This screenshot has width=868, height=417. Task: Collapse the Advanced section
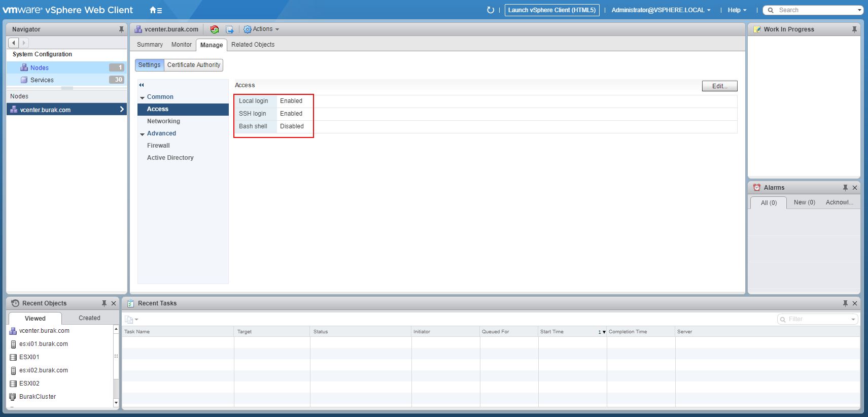click(x=143, y=134)
